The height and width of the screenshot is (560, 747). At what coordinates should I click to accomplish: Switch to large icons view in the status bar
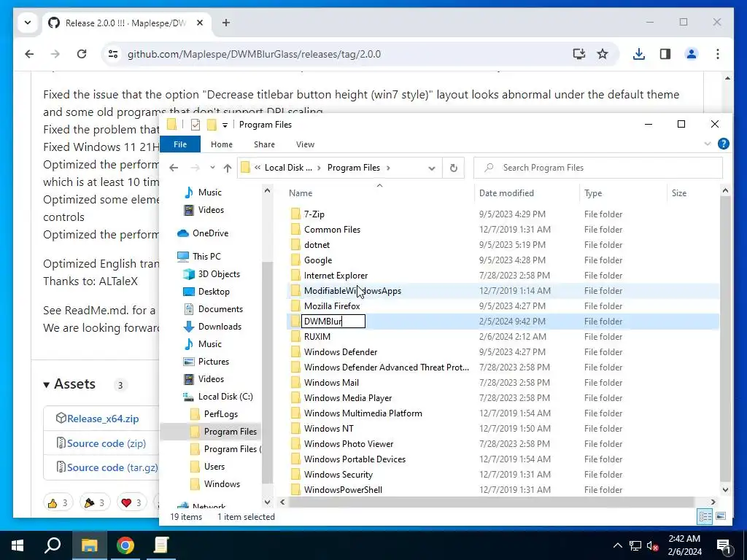(x=721, y=516)
